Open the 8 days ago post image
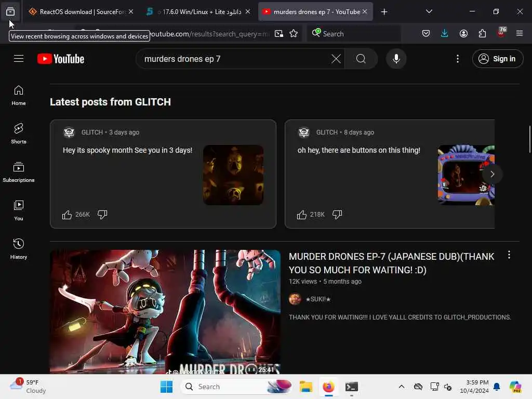This screenshot has width=532, height=399. pos(466,175)
